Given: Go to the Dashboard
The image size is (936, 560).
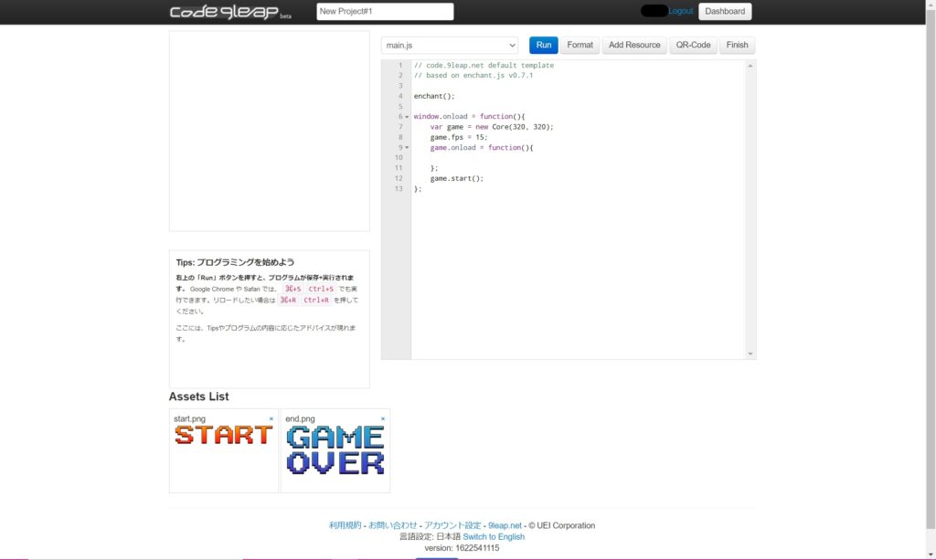Looking at the screenshot, I should click(725, 12).
